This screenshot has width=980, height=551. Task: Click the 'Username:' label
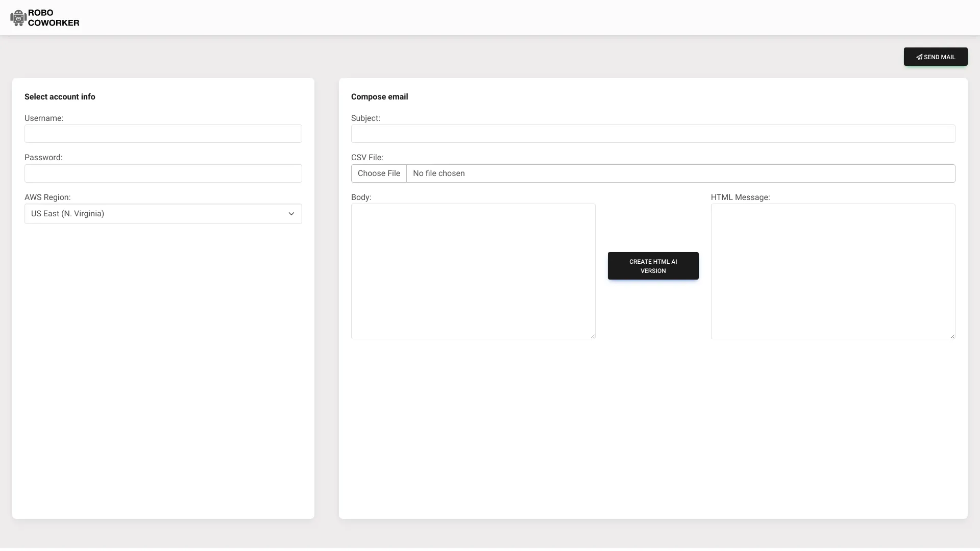coord(44,118)
